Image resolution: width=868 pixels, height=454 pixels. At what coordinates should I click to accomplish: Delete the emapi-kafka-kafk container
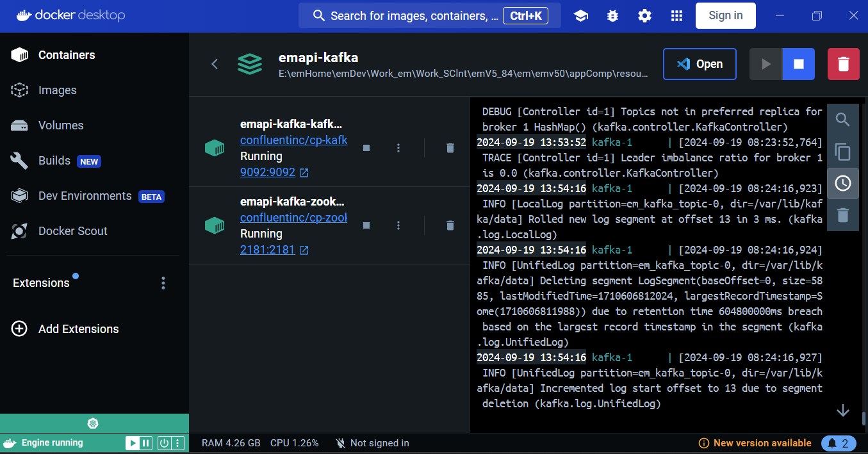click(450, 148)
